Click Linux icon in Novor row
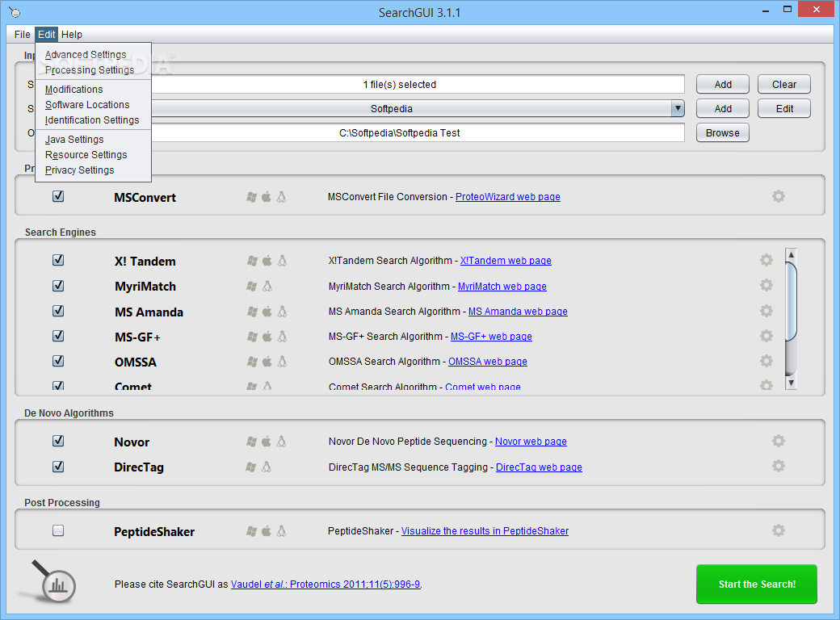This screenshot has height=620, width=840. (x=281, y=442)
